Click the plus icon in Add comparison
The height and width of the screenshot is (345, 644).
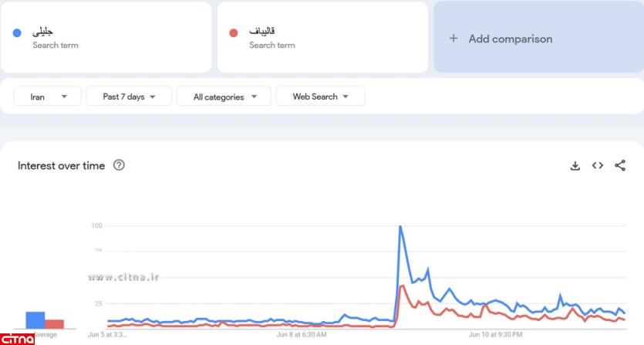pyautogui.click(x=453, y=39)
